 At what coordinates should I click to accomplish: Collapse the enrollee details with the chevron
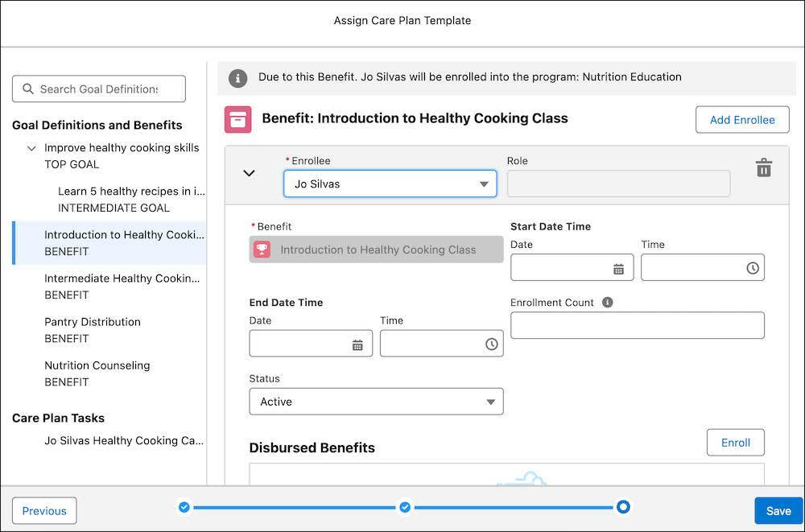pyautogui.click(x=249, y=172)
